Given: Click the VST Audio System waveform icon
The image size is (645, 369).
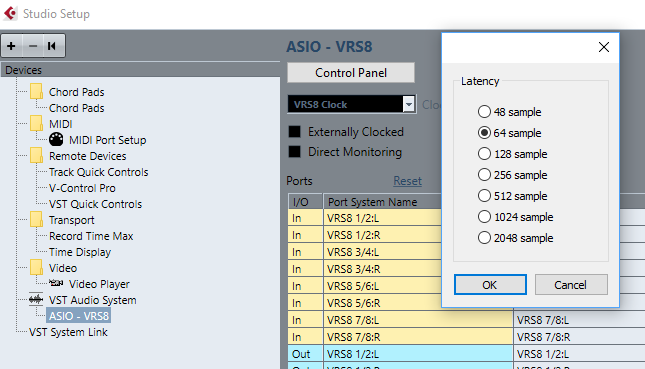Looking at the screenshot, I should (x=36, y=299).
